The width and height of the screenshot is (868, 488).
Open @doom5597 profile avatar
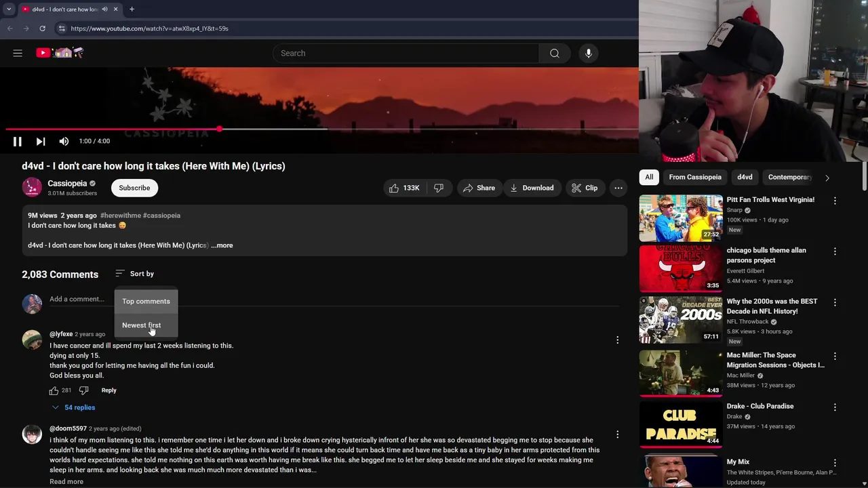click(x=32, y=434)
